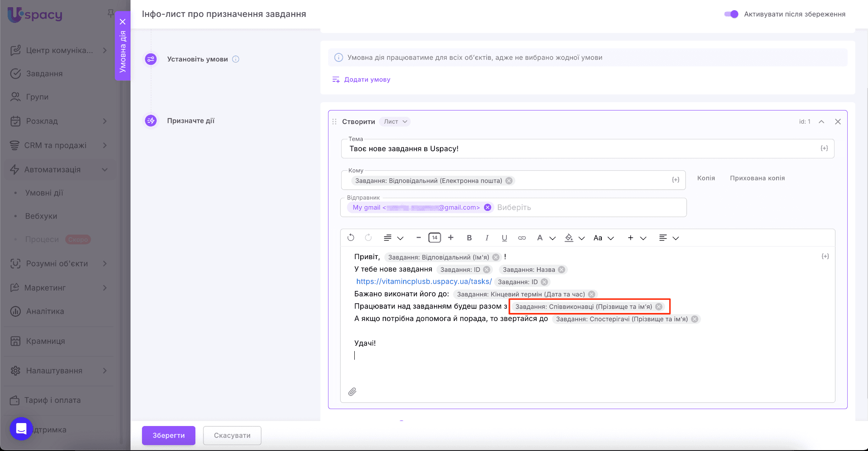
Task: Collapse the Створити action block
Action: (x=821, y=122)
